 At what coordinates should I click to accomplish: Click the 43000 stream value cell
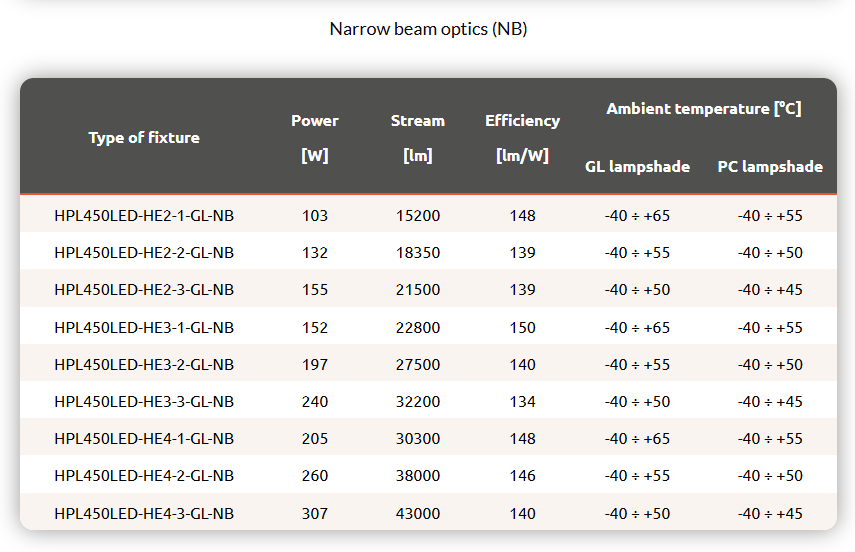click(x=418, y=514)
